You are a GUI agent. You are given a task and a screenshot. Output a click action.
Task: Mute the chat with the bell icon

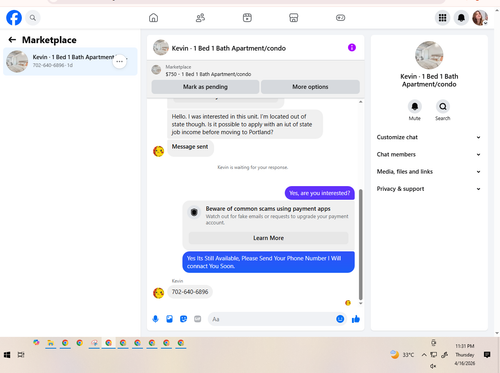coord(415,107)
